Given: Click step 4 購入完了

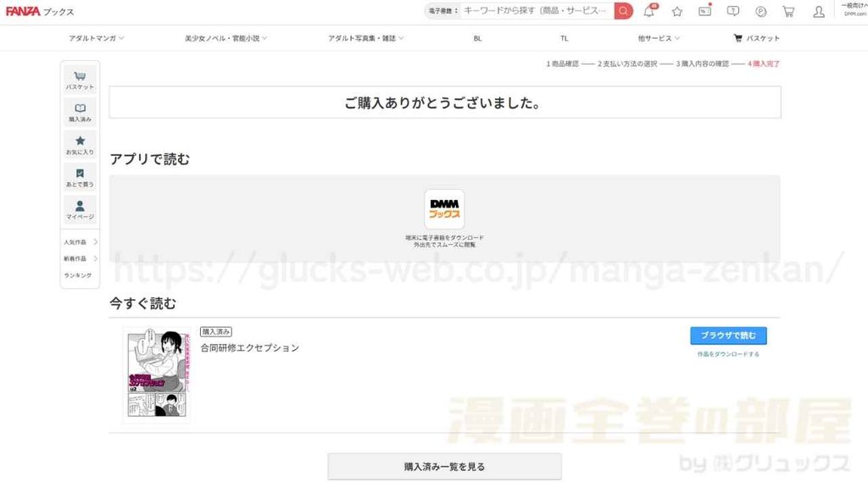Looking at the screenshot, I should pyautogui.click(x=764, y=64).
